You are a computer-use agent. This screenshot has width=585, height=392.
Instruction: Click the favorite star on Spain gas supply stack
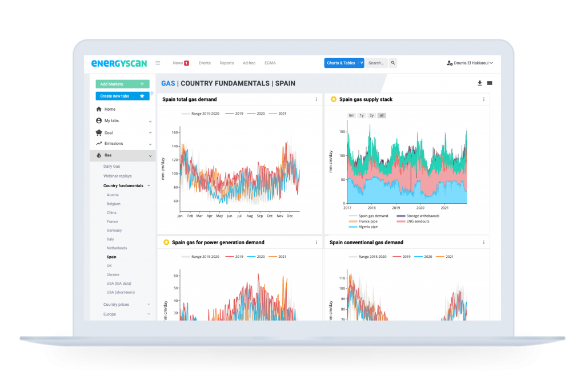click(334, 99)
